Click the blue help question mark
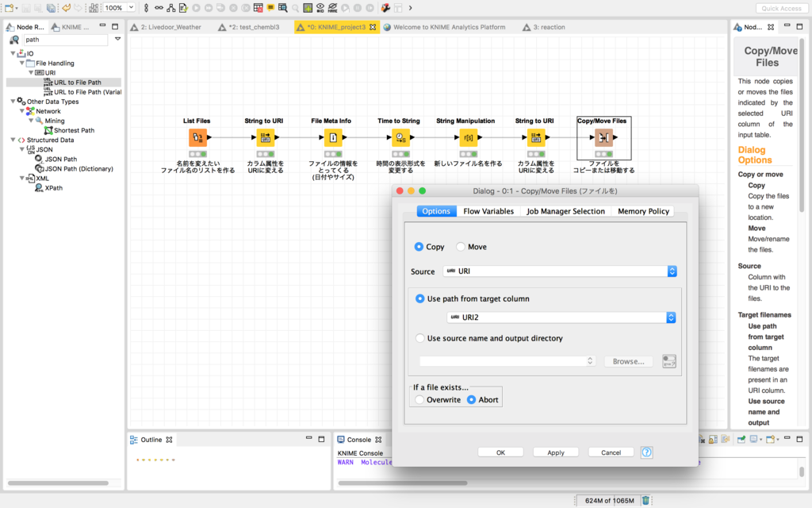Viewport: 812px width, 508px height. [x=646, y=452]
